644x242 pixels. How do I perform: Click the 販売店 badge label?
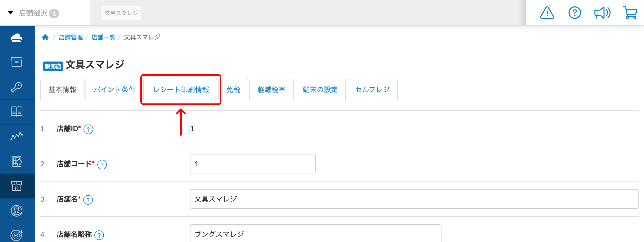[53, 66]
